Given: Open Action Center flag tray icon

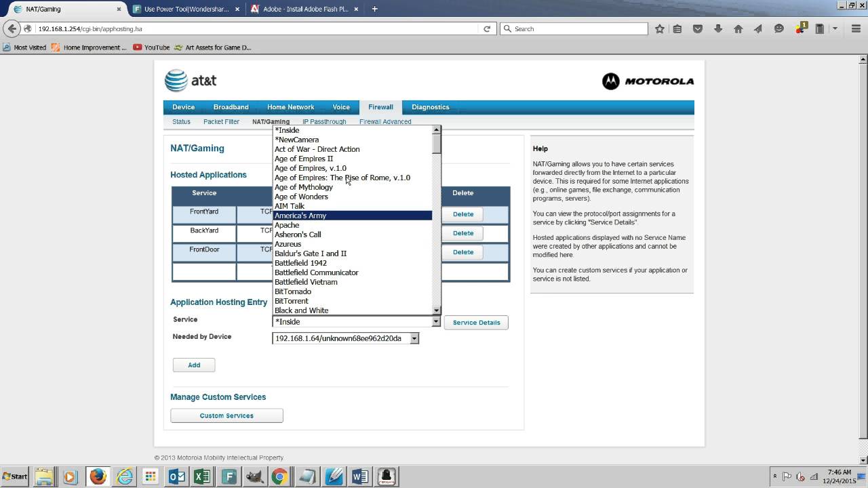Looking at the screenshot, I should click(787, 476).
